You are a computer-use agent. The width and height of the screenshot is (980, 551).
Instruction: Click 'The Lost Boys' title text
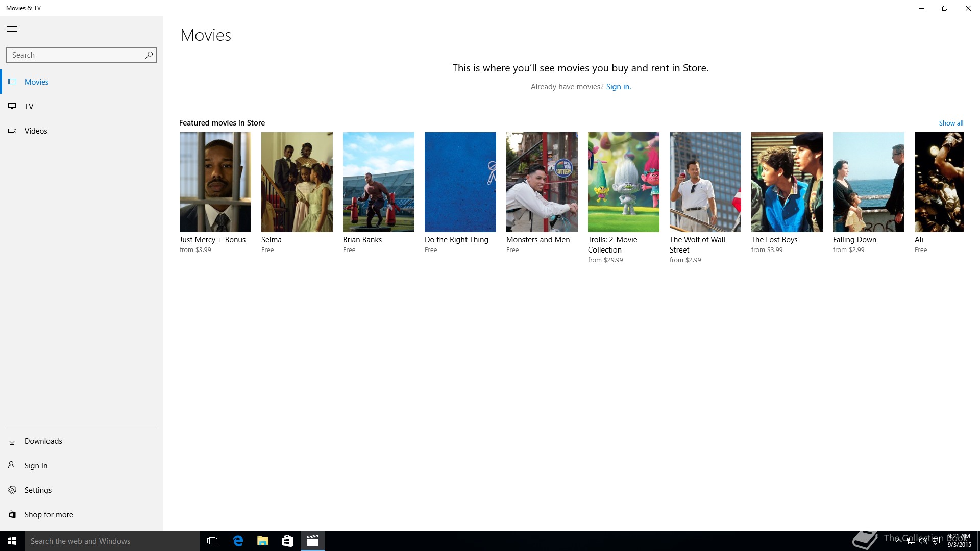pos(774,240)
